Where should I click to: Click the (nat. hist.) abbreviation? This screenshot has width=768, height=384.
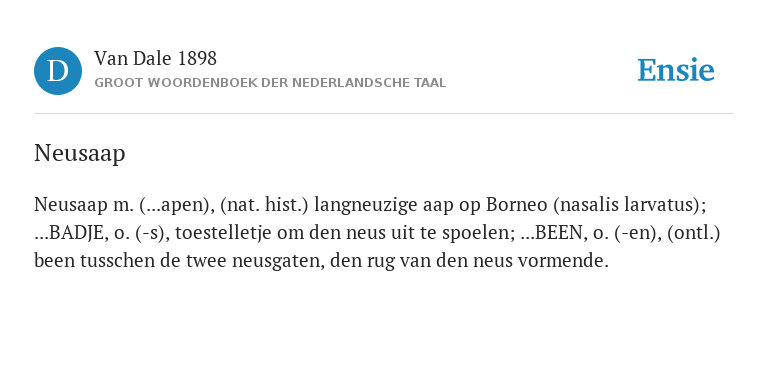(264, 205)
